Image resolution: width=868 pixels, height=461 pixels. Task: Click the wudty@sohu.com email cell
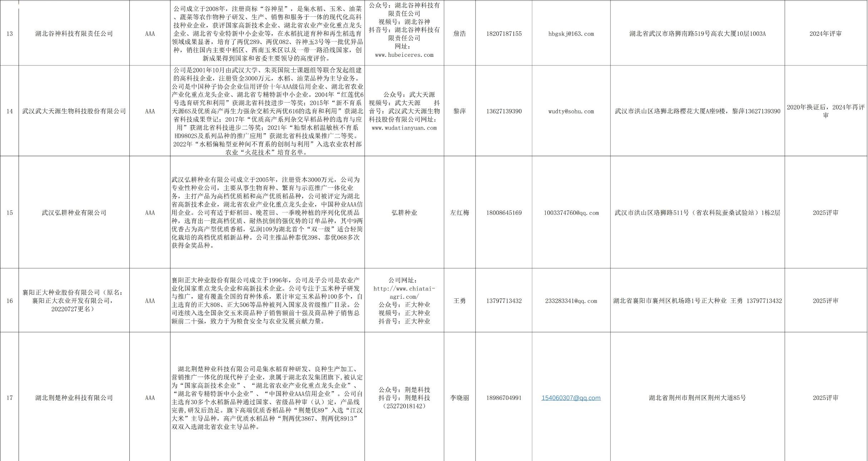click(571, 111)
